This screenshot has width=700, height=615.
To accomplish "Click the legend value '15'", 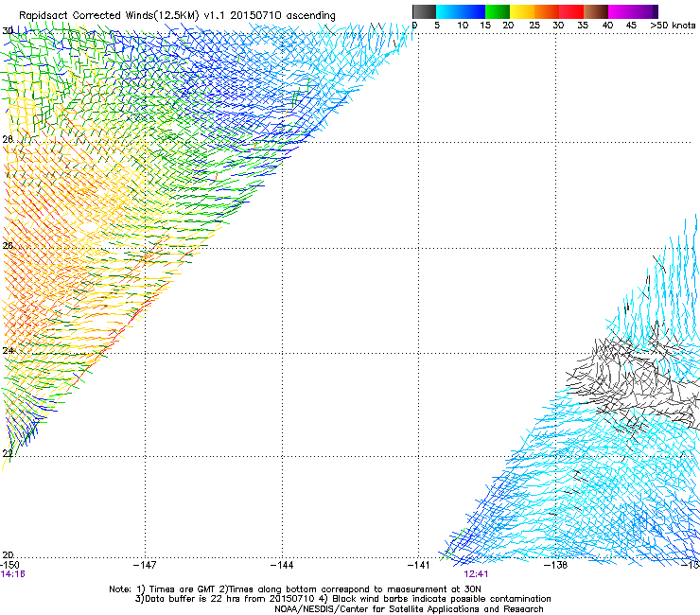I will [x=485, y=26].
